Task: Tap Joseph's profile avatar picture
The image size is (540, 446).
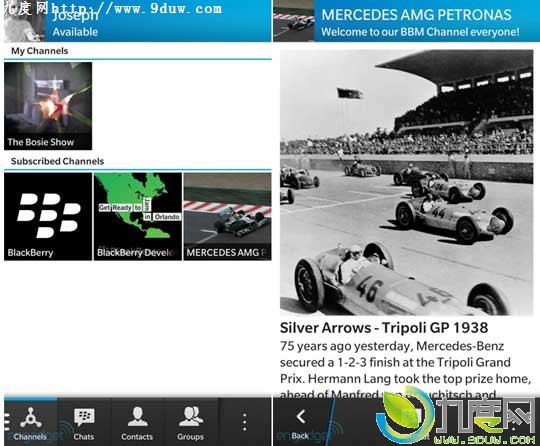Action: pos(24,21)
